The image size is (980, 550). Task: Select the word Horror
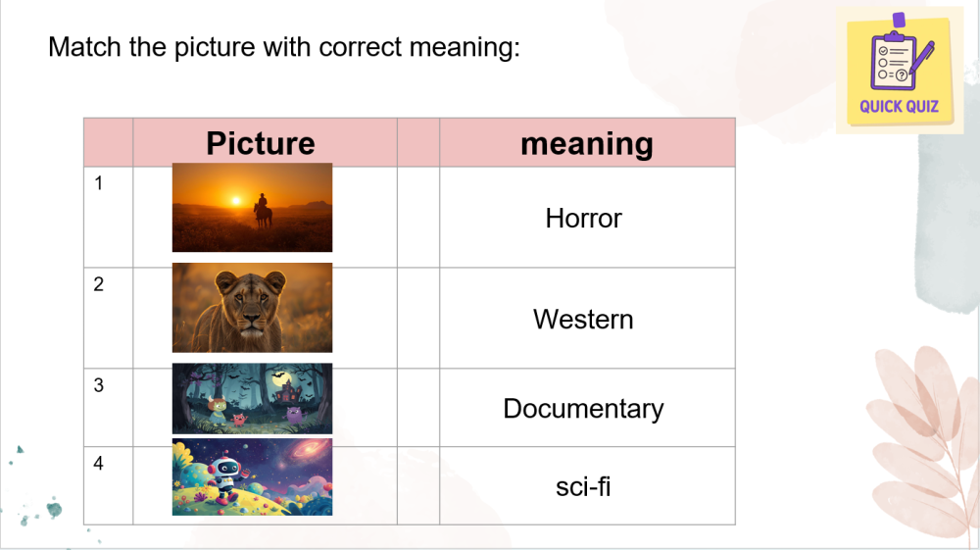coord(584,218)
